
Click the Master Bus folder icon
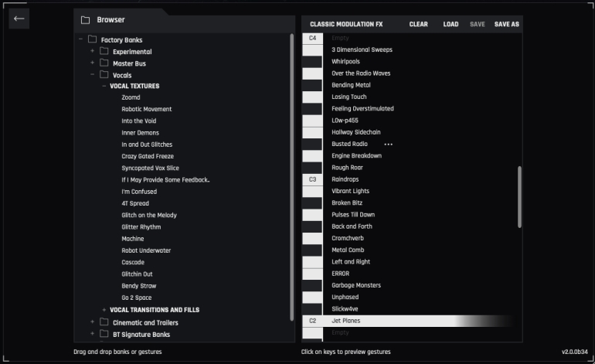(104, 63)
